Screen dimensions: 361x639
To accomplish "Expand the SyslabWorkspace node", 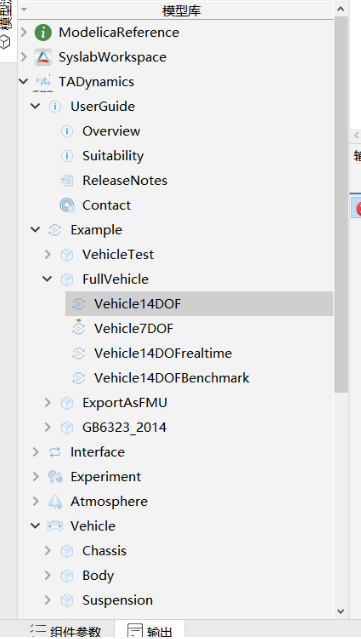I will click(x=24, y=57).
